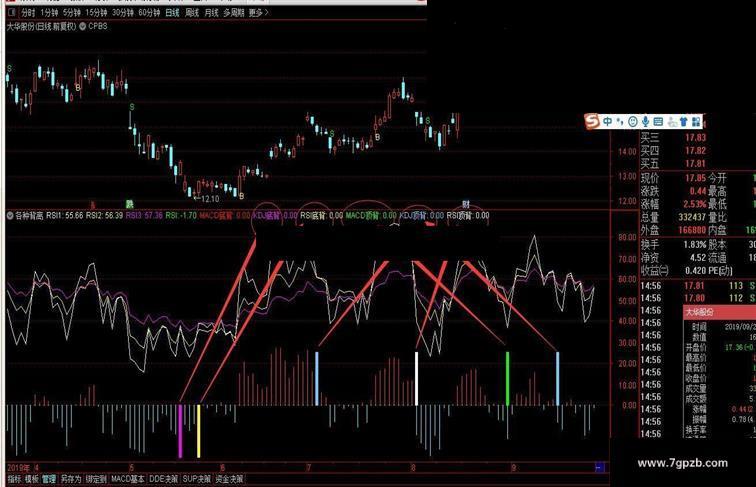Click the magenta signal bar in indicator
Viewport: 756px width, 487px height.
180,431
